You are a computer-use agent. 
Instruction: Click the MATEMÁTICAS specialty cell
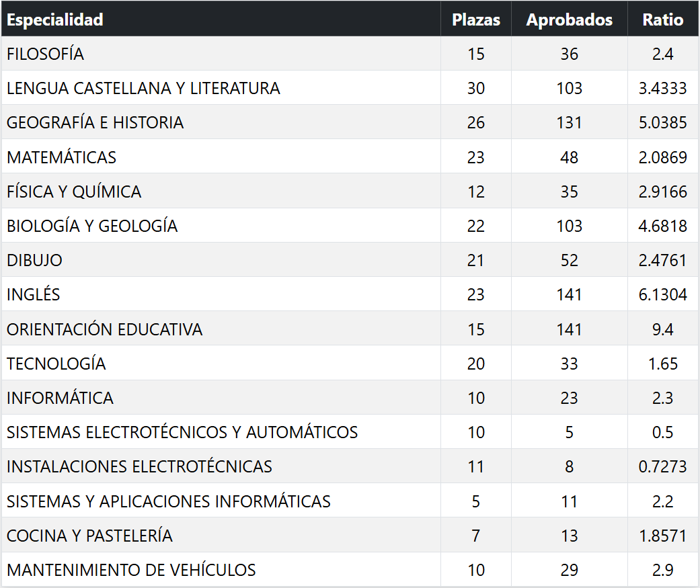pos(61,157)
